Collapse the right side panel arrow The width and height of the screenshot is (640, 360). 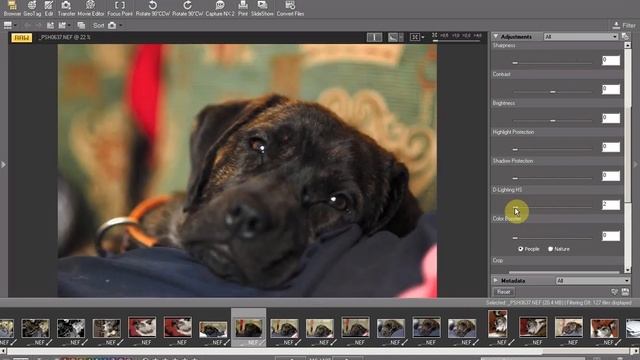click(636, 164)
